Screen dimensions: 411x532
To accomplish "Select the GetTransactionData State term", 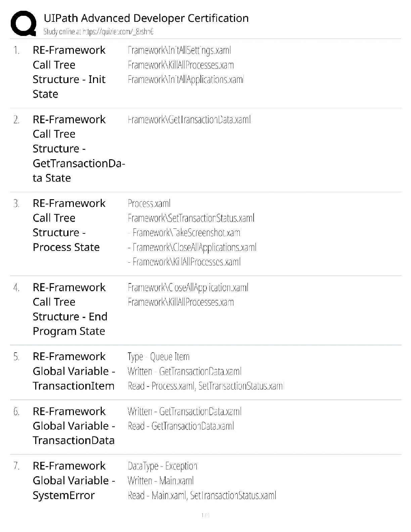I will tap(79, 148).
